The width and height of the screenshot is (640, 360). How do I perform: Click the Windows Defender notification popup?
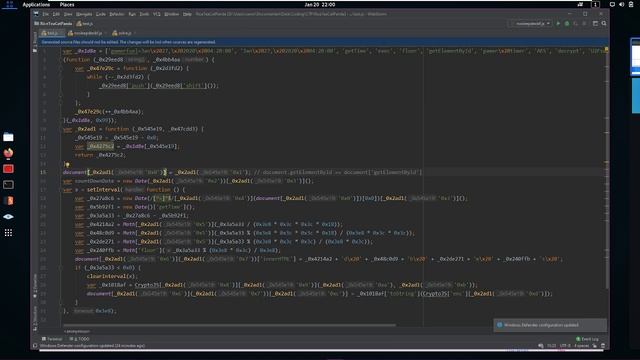[550, 325]
